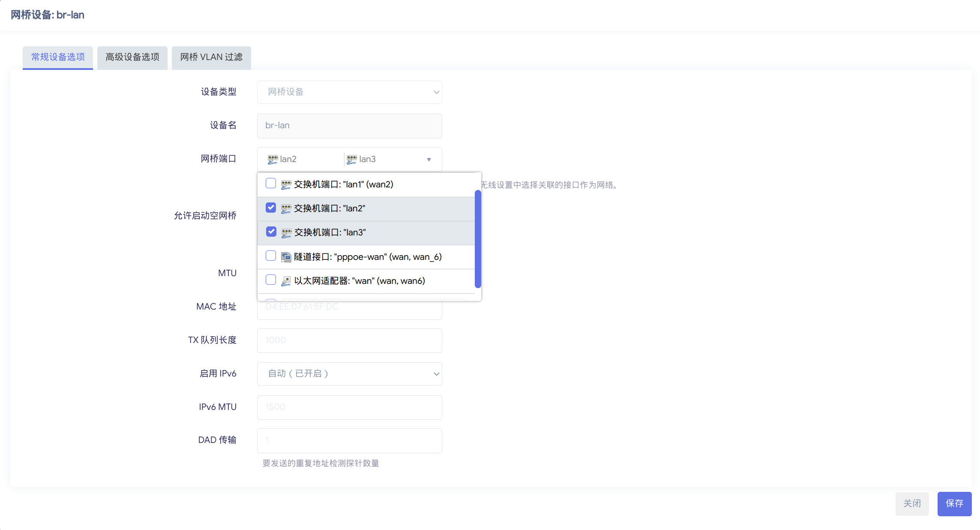Click lan1 switch port icon in list
Viewport: 980px width, 530px height.
(x=286, y=185)
